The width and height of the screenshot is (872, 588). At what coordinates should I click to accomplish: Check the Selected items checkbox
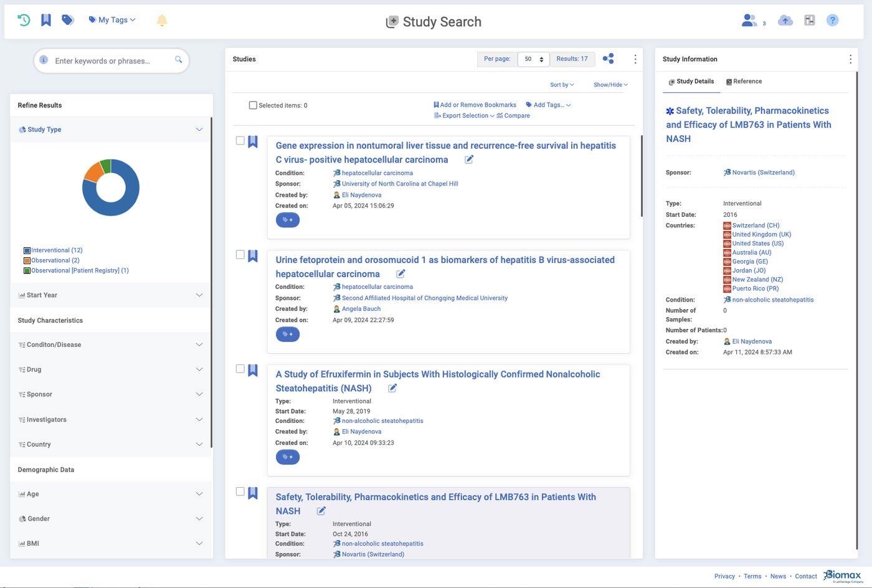(x=253, y=105)
